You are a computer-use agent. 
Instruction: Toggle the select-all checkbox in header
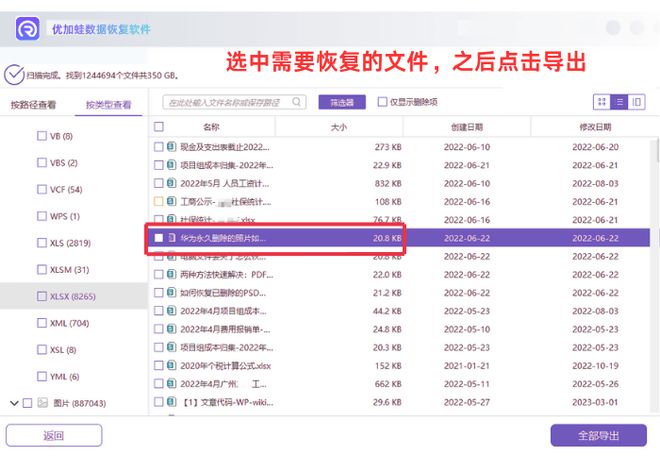[159, 126]
